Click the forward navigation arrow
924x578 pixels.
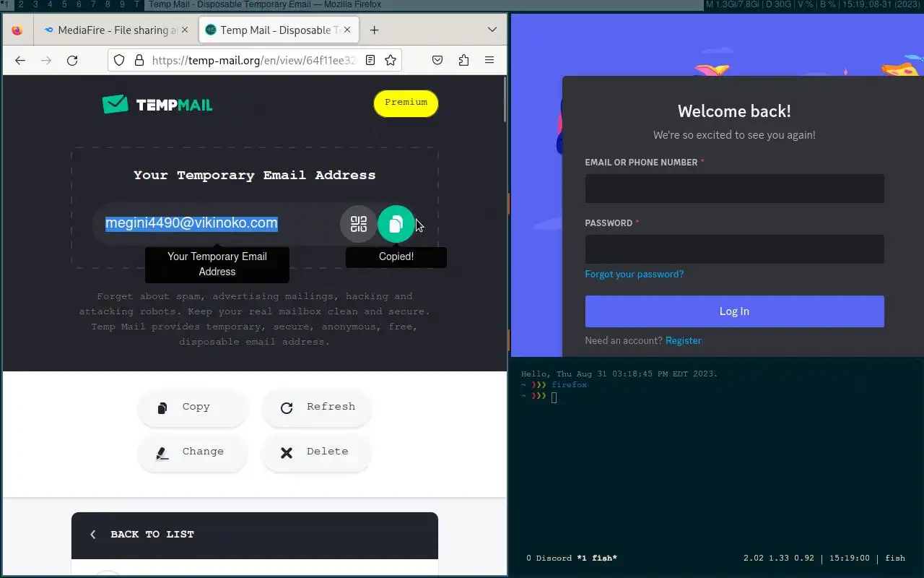coord(46,61)
